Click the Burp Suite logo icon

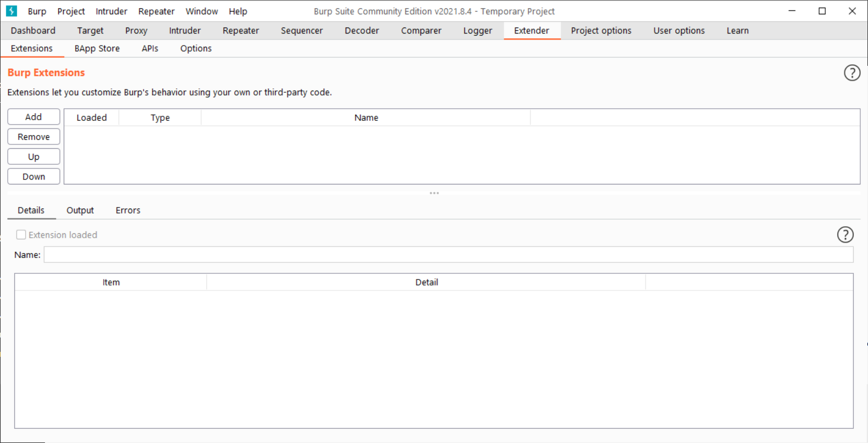click(12, 11)
